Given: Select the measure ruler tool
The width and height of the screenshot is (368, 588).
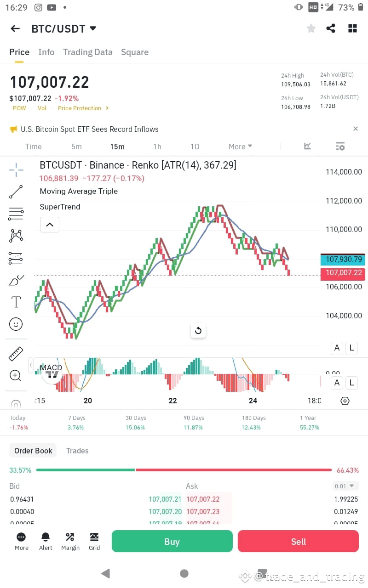Looking at the screenshot, I should click(16, 353).
